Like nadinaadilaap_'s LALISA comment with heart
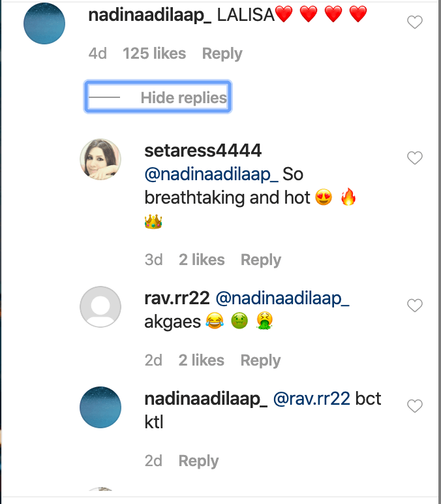 pyautogui.click(x=415, y=23)
